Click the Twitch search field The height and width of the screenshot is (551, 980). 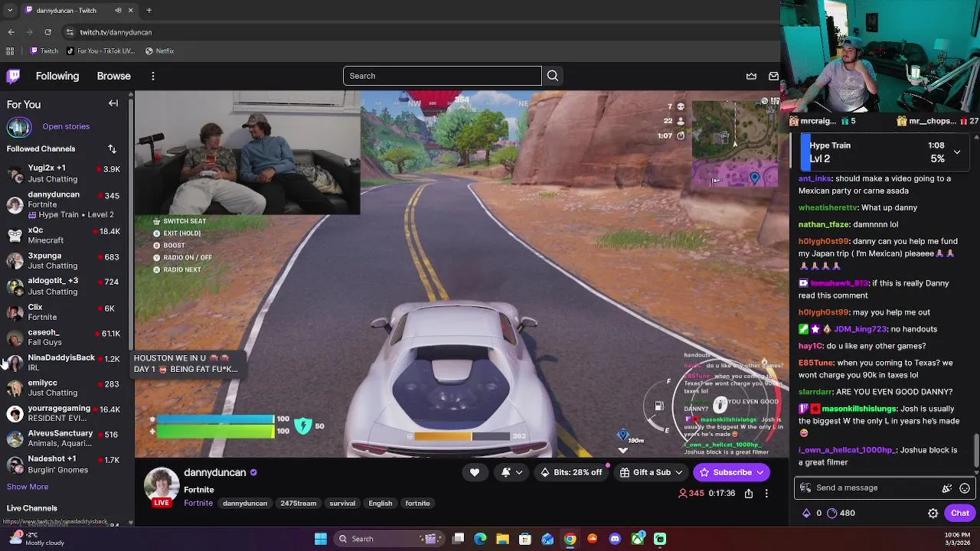click(x=443, y=76)
